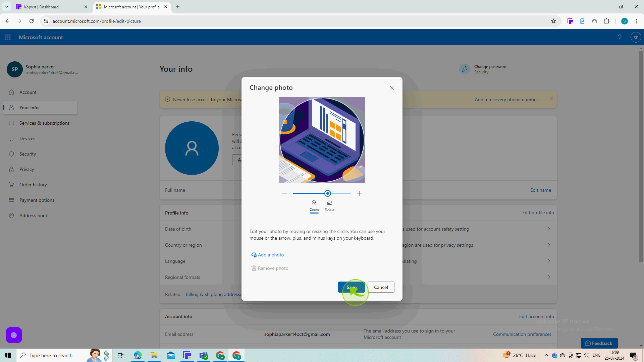Open Address book in sidebar
Viewport: 644px width, 362px height.
(40, 216)
